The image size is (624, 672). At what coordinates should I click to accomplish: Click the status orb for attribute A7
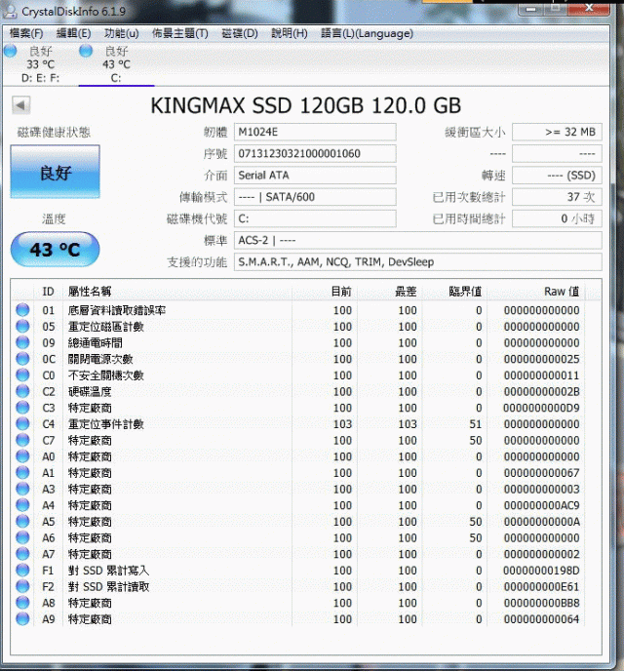22,554
